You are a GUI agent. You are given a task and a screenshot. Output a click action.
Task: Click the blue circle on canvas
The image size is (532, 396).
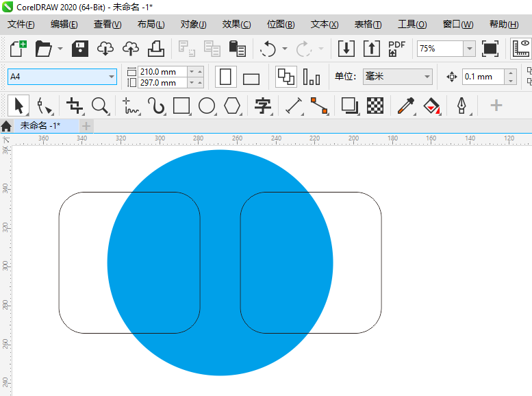220,263
